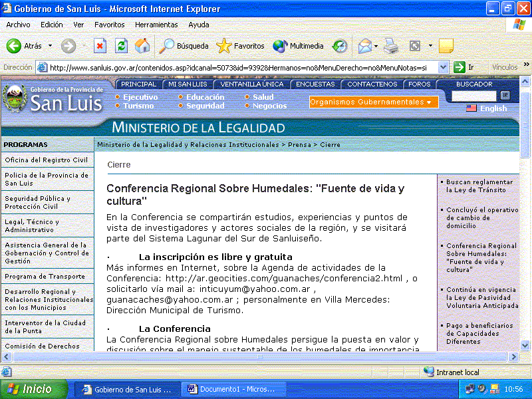Click the green Refresh page icon
This screenshot has height=399, width=532.
pos(121,46)
